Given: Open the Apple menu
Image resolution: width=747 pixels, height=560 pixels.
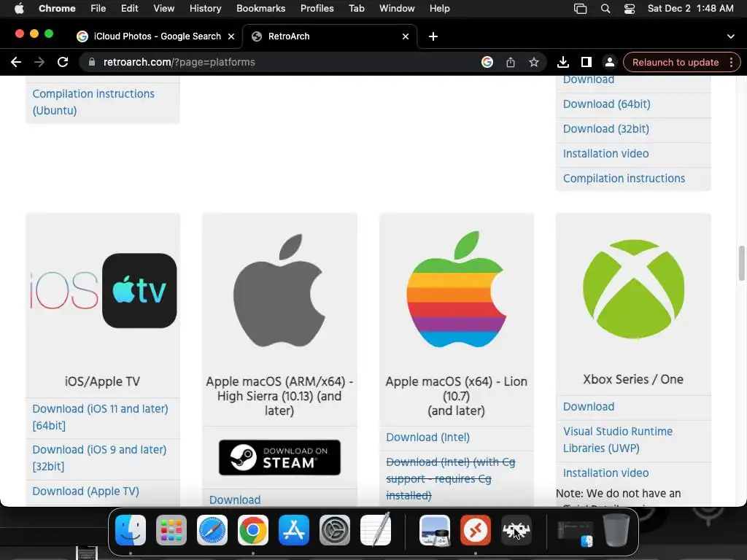Looking at the screenshot, I should (19, 9).
